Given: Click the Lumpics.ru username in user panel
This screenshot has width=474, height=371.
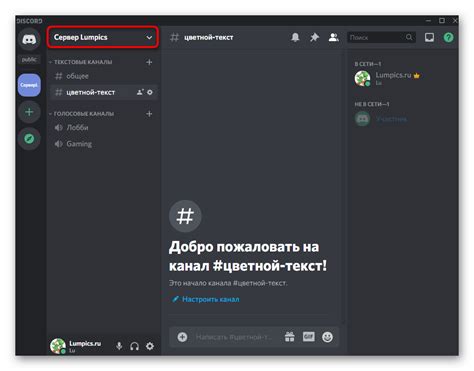Looking at the screenshot, I should click(85, 343).
